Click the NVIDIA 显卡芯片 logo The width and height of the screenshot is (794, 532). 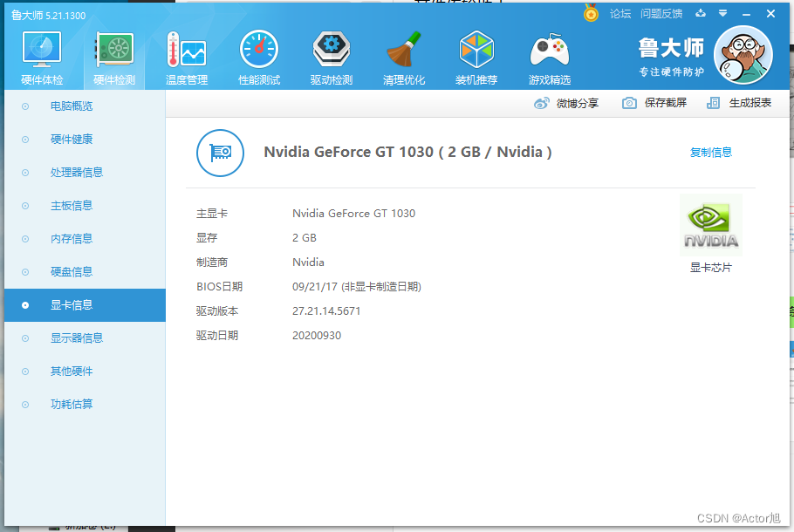point(711,225)
